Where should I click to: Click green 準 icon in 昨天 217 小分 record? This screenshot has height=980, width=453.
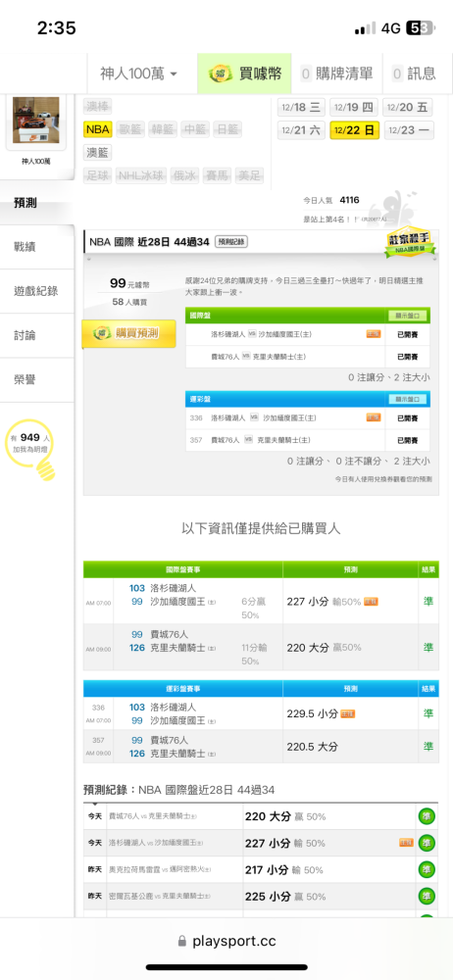pyautogui.click(x=427, y=869)
